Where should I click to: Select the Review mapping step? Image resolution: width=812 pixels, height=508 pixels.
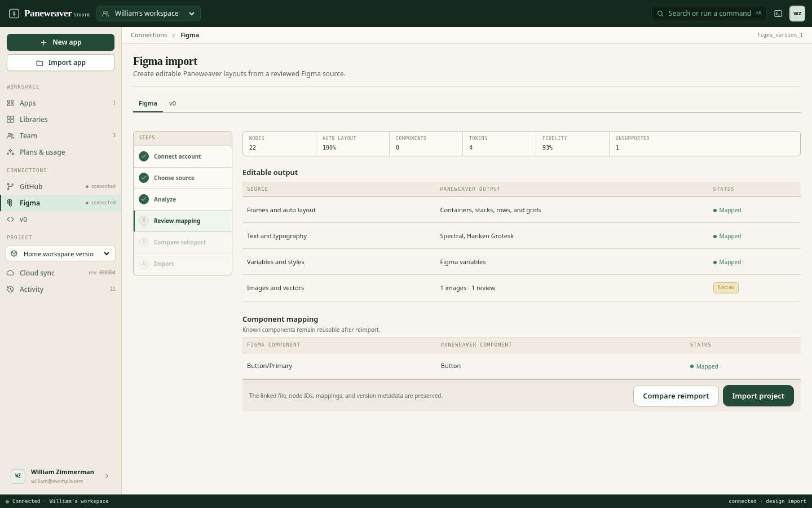pos(183,221)
